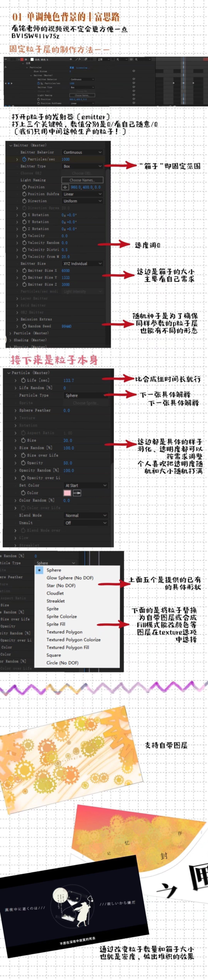Image resolution: width=208 pixels, height=980 pixels.
Task: Open the Blend Mode Normal dropdown
Action: click(86, 515)
